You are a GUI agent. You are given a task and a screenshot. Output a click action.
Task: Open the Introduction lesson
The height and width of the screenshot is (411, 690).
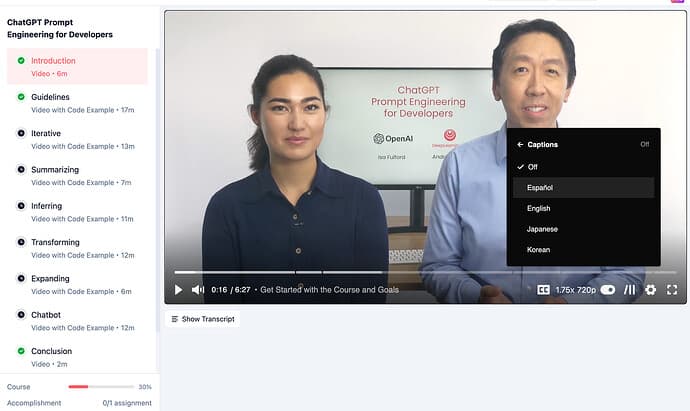click(77, 66)
